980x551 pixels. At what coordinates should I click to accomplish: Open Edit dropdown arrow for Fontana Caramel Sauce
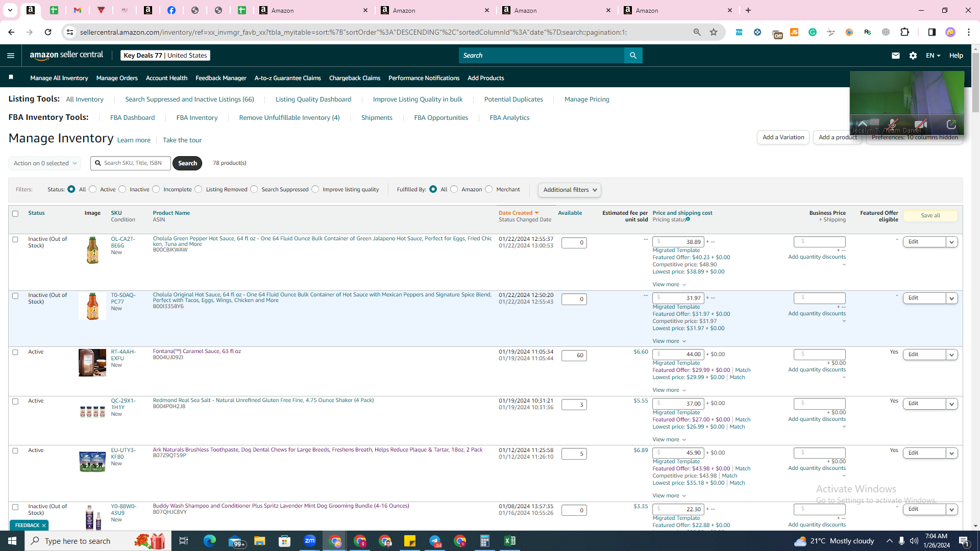coord(951,355)
